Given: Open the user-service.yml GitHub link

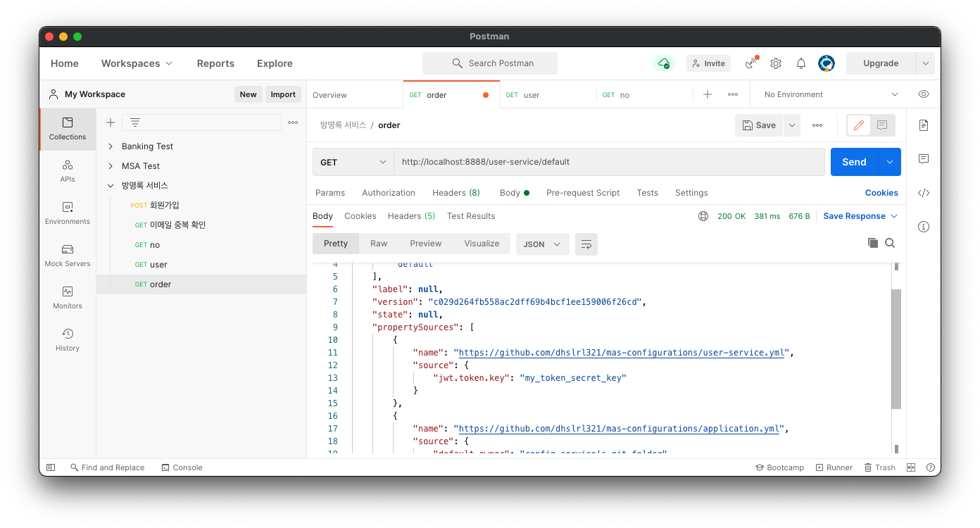Looking at the screenshot, I should [x=622, y=353].
